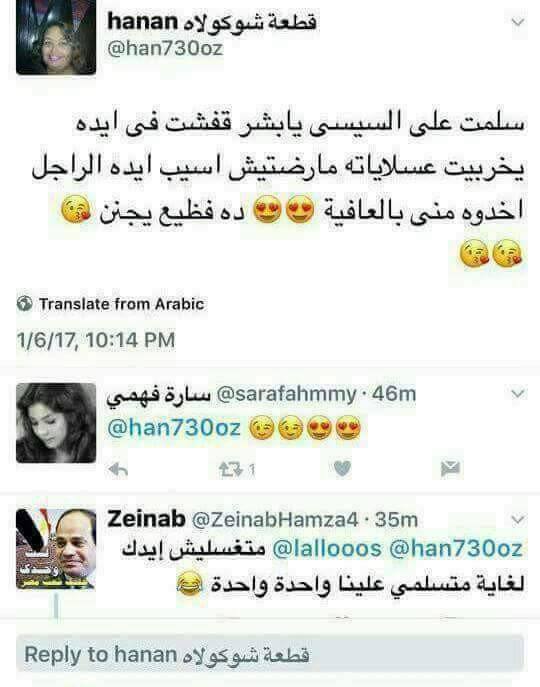Screen dimensions: 540x687
Task: Tap @han730oz mention in sarafahmmy's reply
Action: coord(174,428)
